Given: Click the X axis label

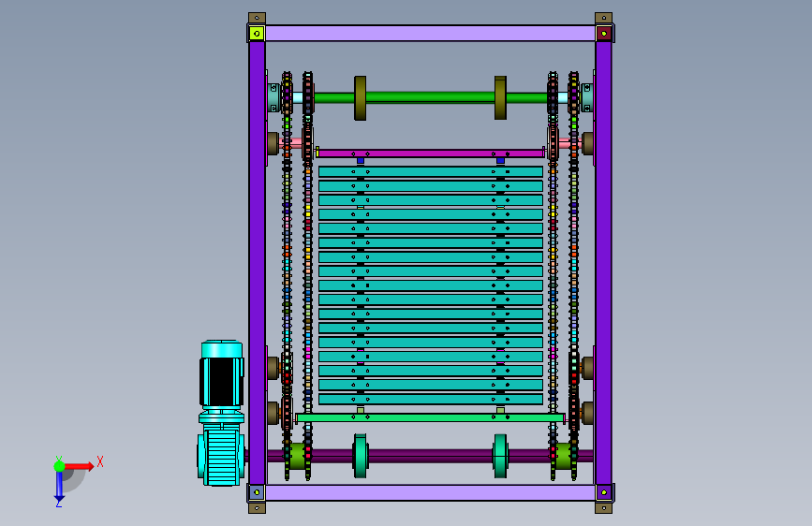Looking at the screenshot, I should 100,461.
